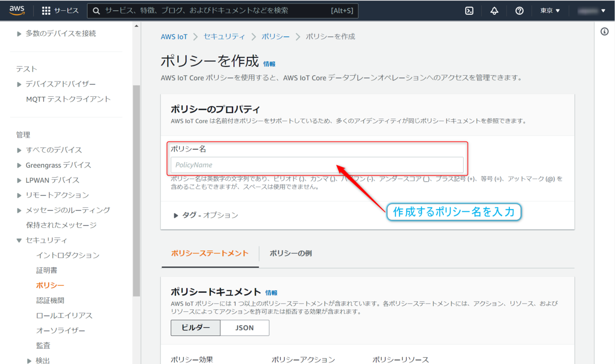The image size is (615, 364).
Task: Select ポリシー in the sidebar
Action: coord(50,285)
